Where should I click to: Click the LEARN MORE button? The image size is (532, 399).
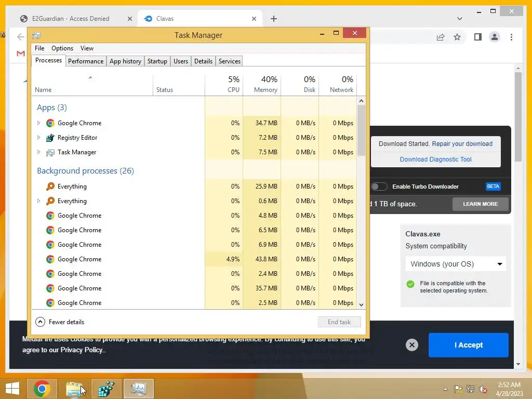[x=480, y=204]
